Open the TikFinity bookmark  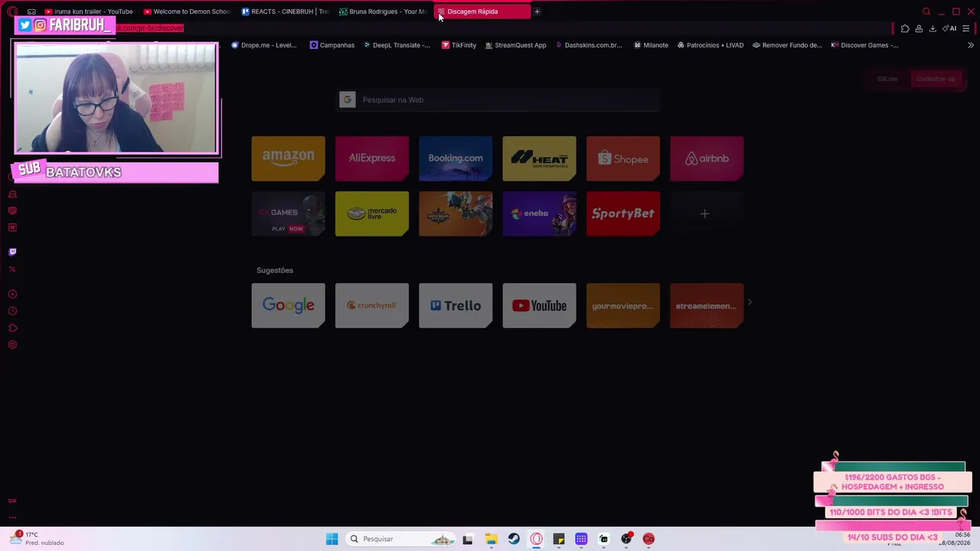(459, 45)
